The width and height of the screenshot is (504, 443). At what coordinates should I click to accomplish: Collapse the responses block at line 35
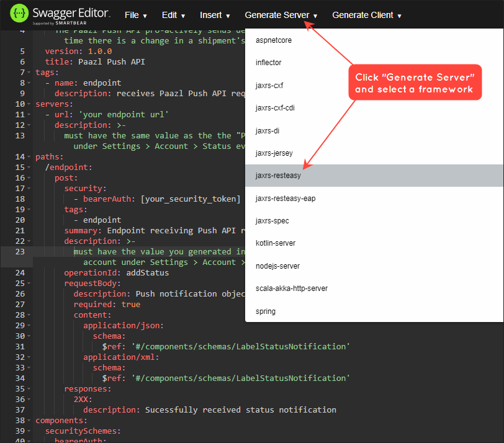[x=29, y=389]
